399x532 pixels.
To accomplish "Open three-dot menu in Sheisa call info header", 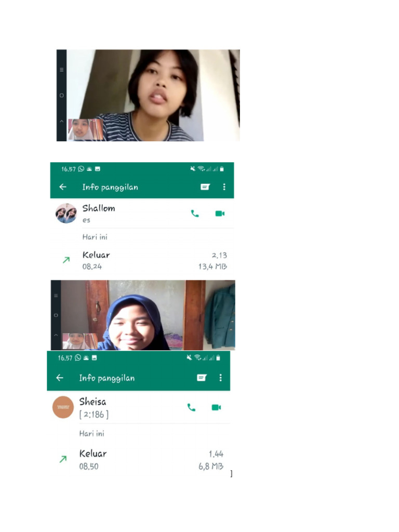I will pos(220,378).
